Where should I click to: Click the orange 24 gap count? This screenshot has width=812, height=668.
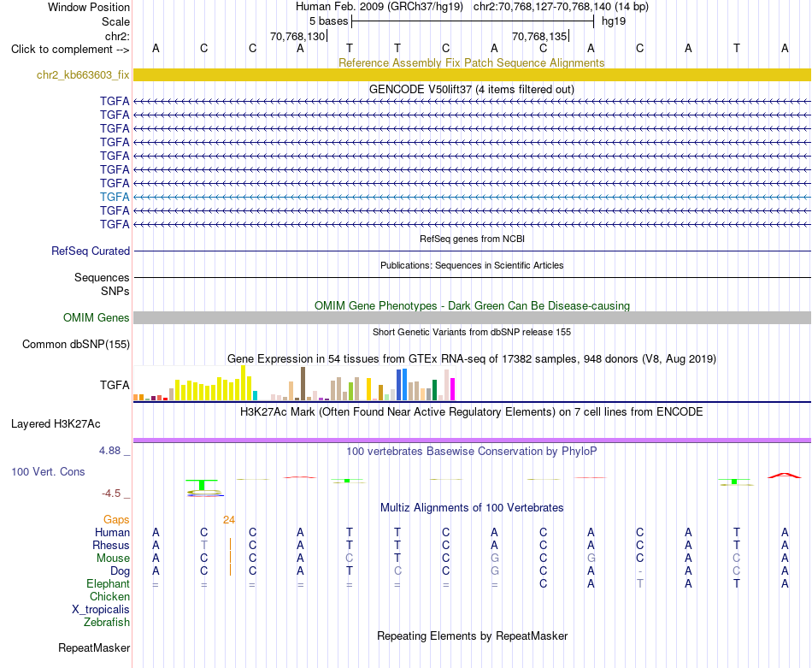coord(229,520)
